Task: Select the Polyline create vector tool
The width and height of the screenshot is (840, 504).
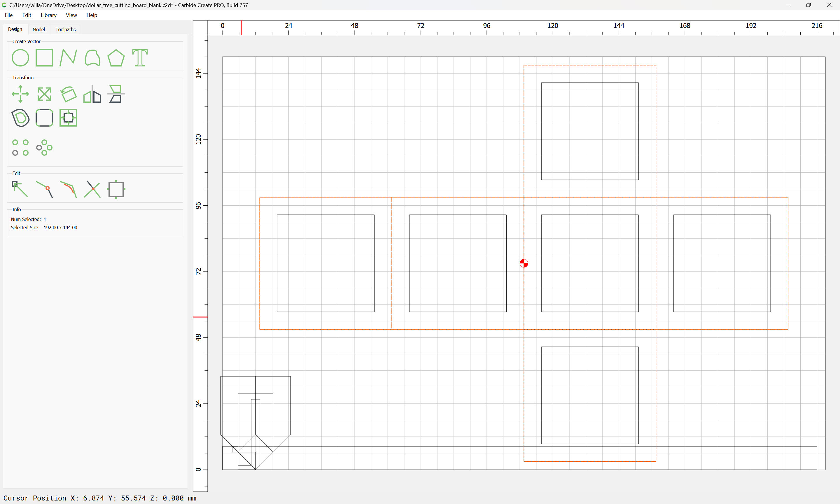Action: pyautogui.click(x=68, y=58)
